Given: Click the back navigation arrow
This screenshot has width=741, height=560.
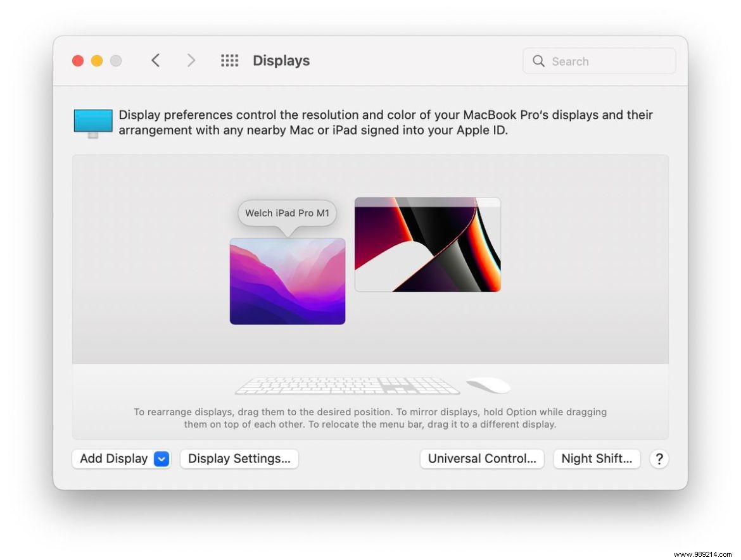Looking at the screenshot, I should pyautogui.click(x=155, y=60).
